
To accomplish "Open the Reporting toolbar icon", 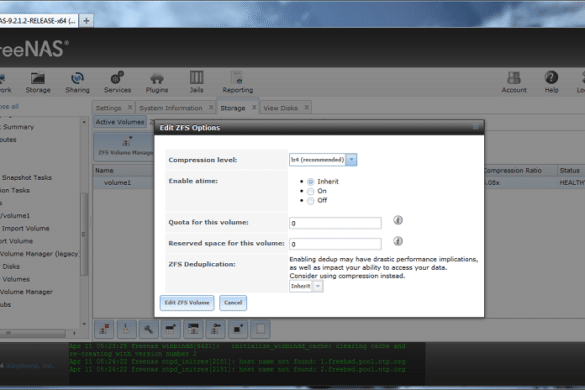I will [x=237, y=82].
